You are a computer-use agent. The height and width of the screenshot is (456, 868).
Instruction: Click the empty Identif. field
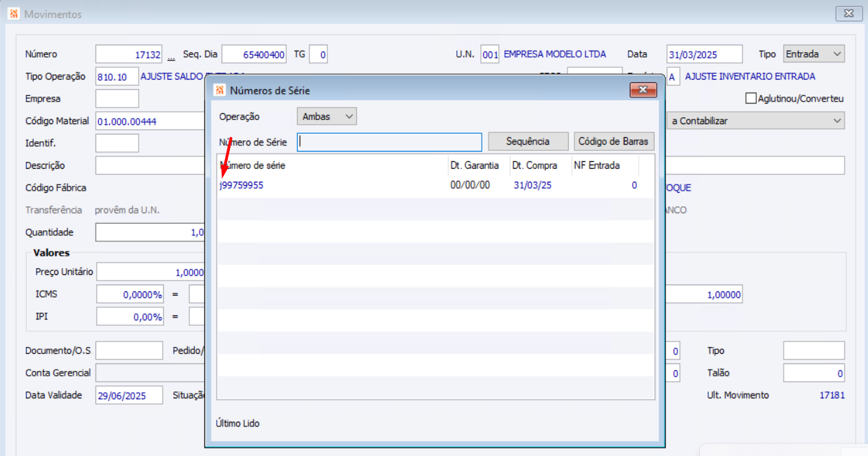tap(117, 143)
